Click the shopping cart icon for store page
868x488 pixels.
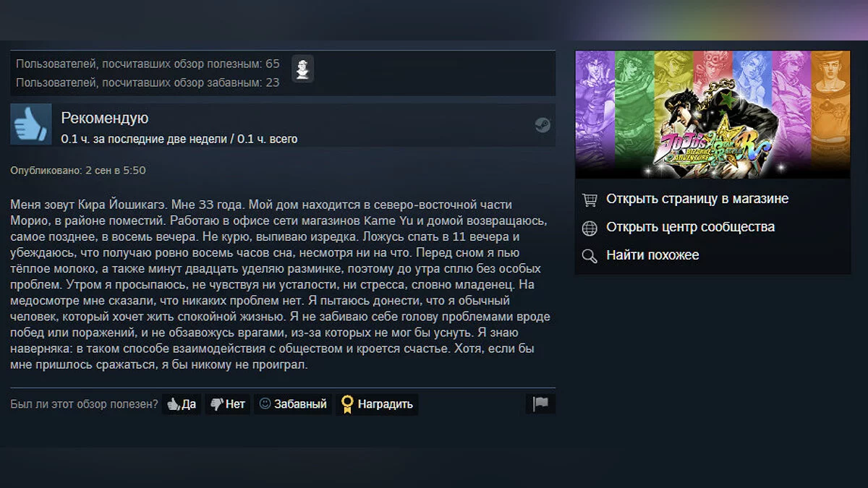[x=590, y=199]
